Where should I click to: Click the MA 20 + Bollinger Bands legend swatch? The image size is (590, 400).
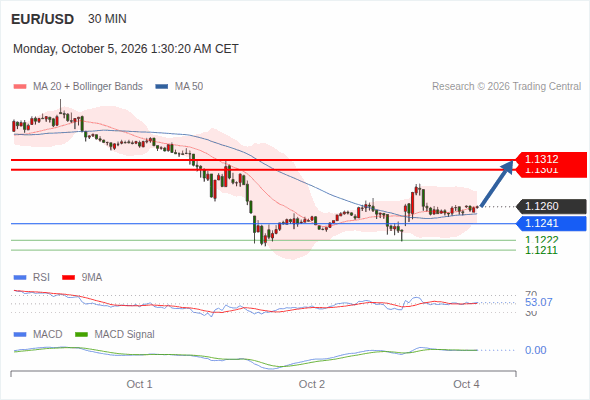20,87
